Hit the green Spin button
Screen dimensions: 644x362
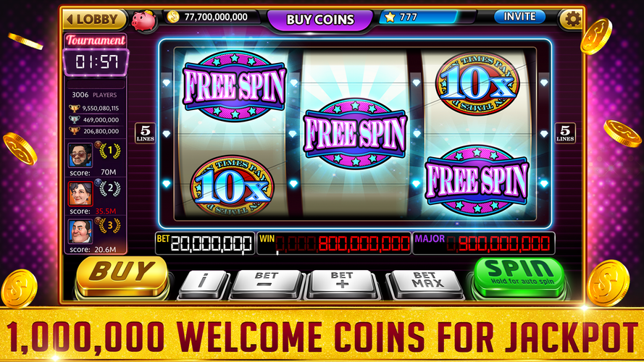click(519, 277)
